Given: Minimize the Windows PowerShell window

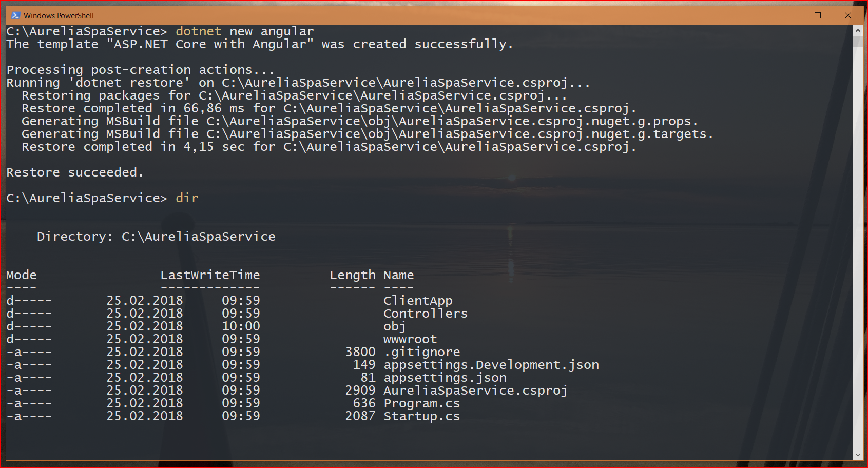Looking at the screenshot, I should (x=788, y=15).
